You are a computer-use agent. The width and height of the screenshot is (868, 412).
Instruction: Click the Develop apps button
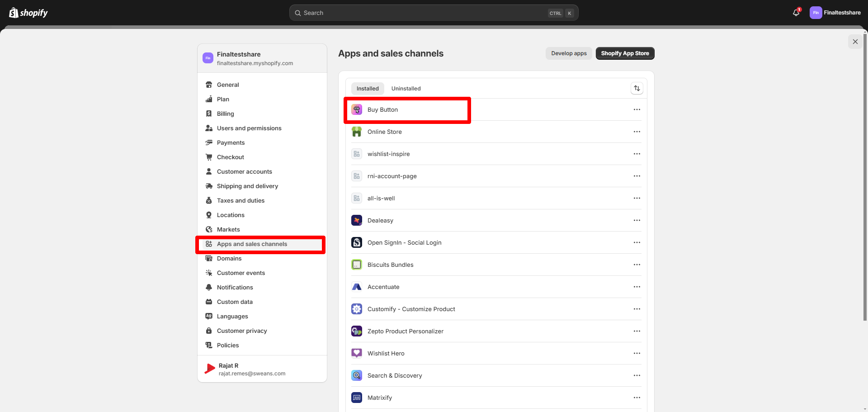pos(569,53)
